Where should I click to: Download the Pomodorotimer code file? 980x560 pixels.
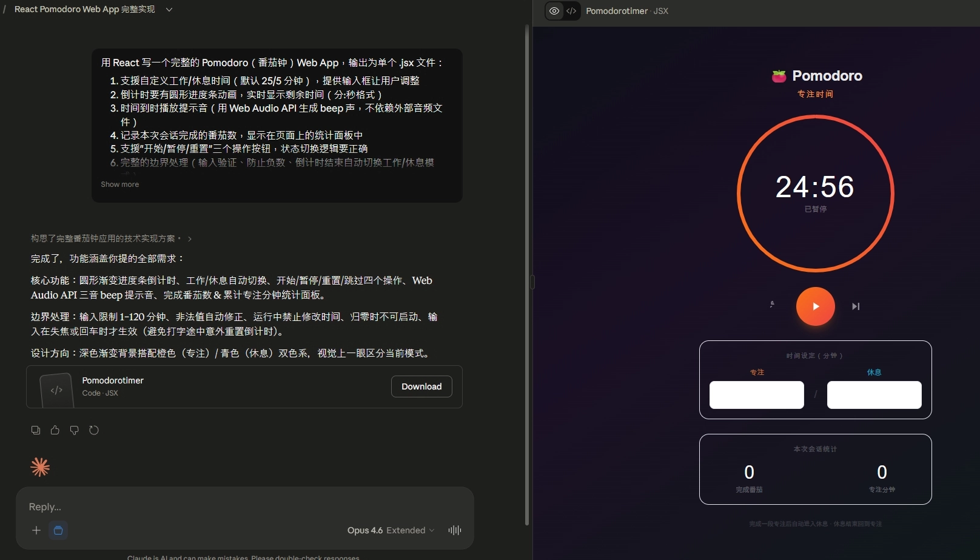pos(421,386)
